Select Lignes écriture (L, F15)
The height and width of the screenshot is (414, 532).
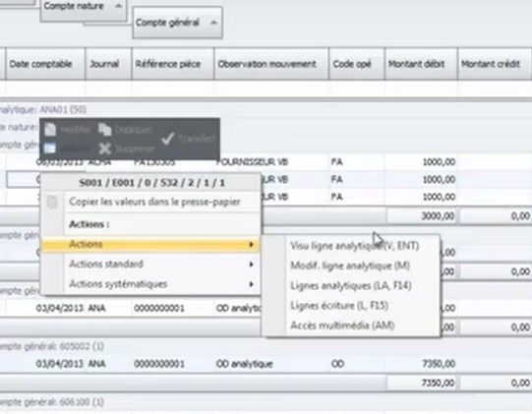point(339,306)
